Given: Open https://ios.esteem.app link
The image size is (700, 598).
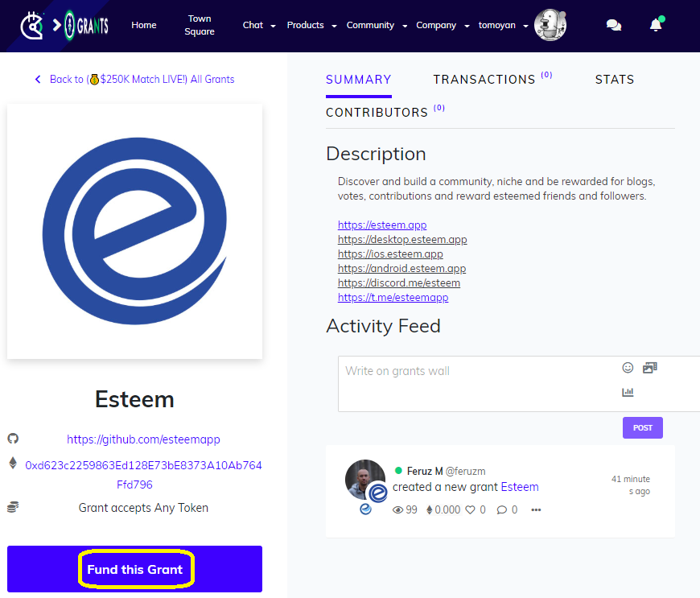Looking at the screenshot, I should pos(390,254).
